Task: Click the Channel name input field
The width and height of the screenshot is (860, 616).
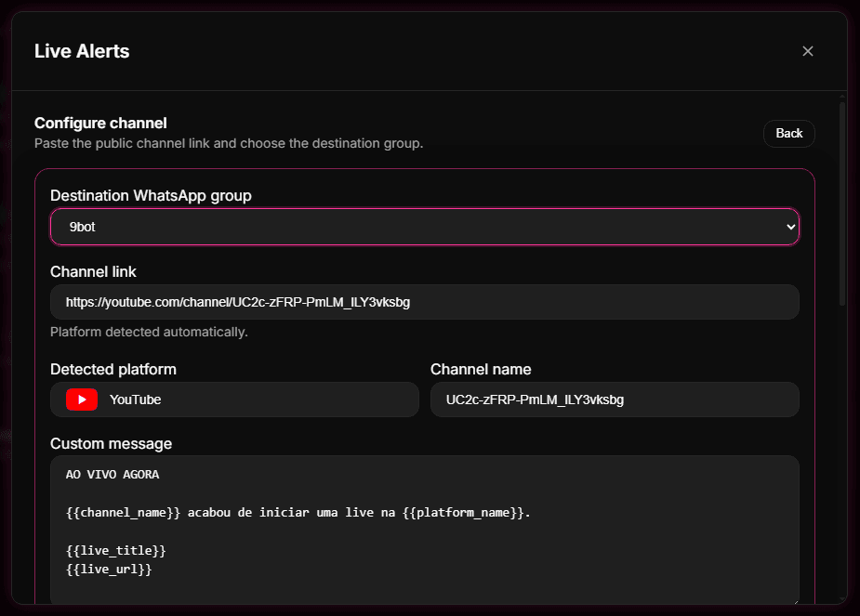Action: coord(615,400)
